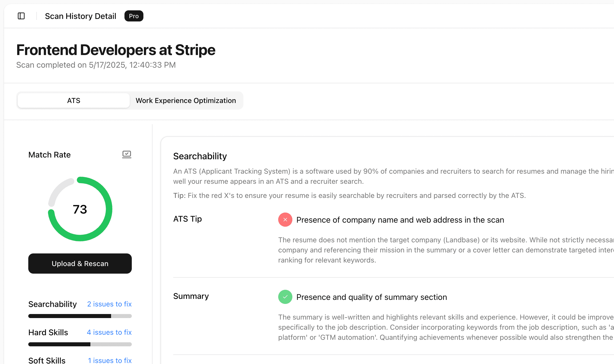Screen dimensions: 614x364
Task: Click the Searchability progress bar
Action: [x=80, y=316]
